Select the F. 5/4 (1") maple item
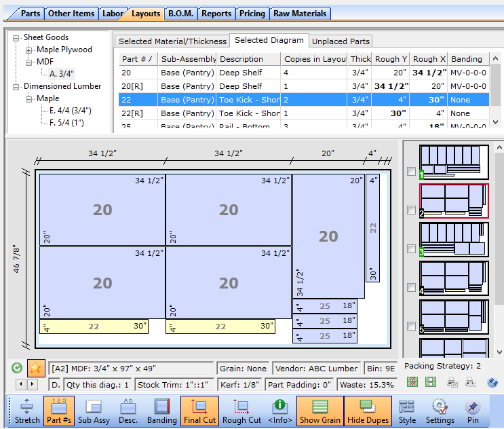Viewport: 504px width, 429px height. [66, 123]
